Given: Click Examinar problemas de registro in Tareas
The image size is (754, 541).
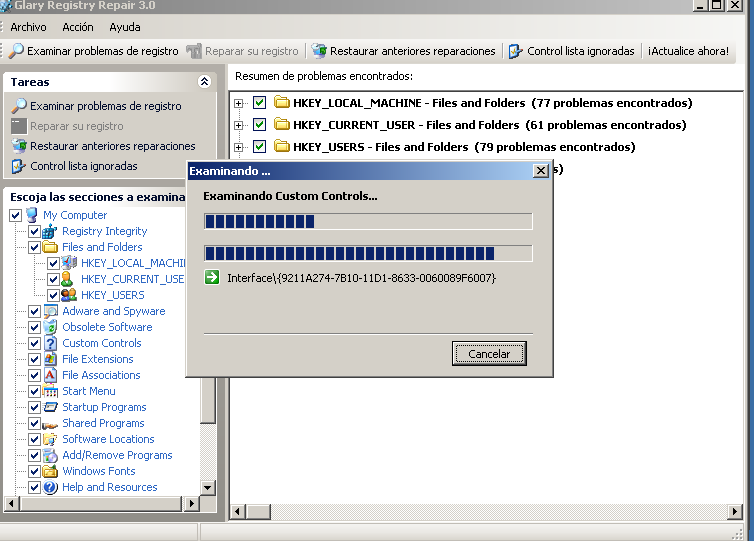Looking at the screenshot, I should 106,106.
